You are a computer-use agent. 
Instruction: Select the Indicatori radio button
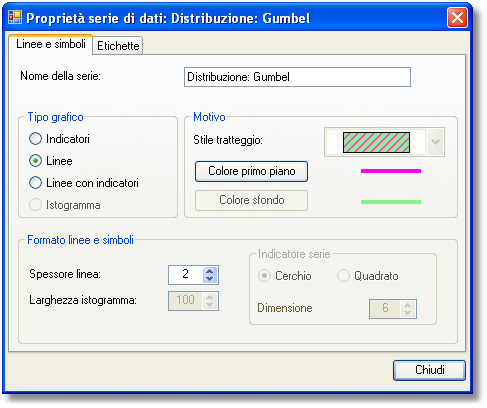35,139
